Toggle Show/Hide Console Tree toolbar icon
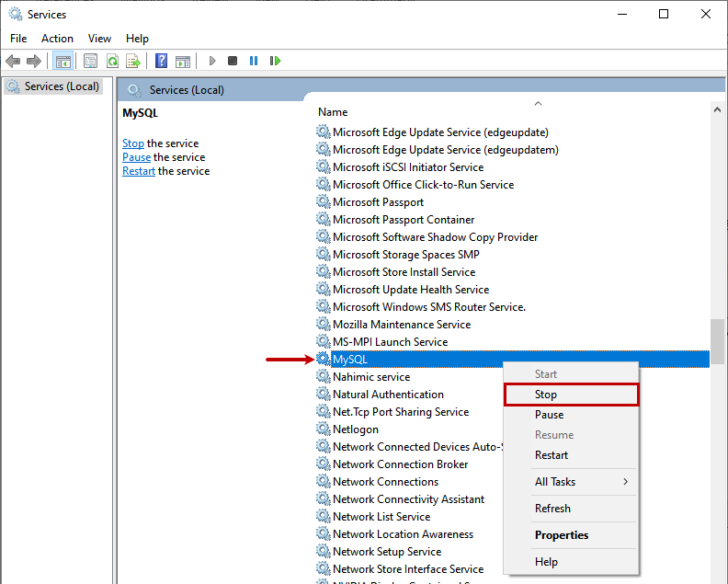The image size is (728, 584). pyautogui.click(x=63, y=61)
